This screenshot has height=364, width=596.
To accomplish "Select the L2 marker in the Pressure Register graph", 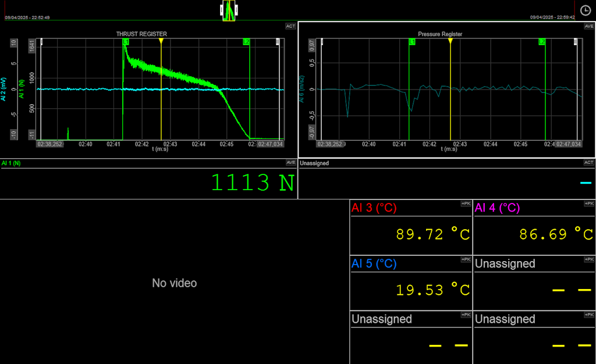I will click(542, 42).
